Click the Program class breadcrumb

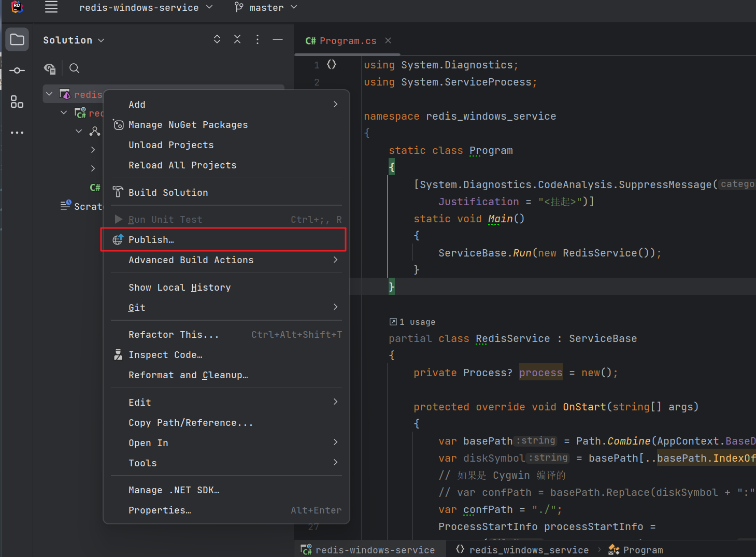(636, 550)
